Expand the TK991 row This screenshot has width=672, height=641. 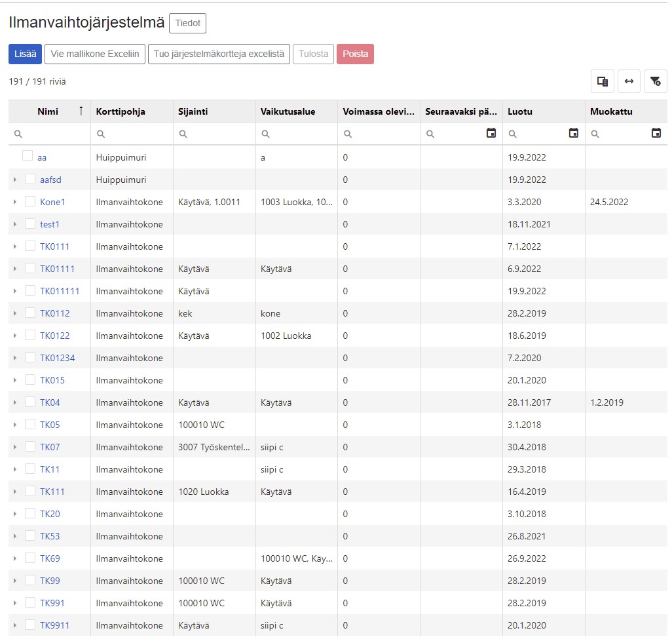coord(15,603)
